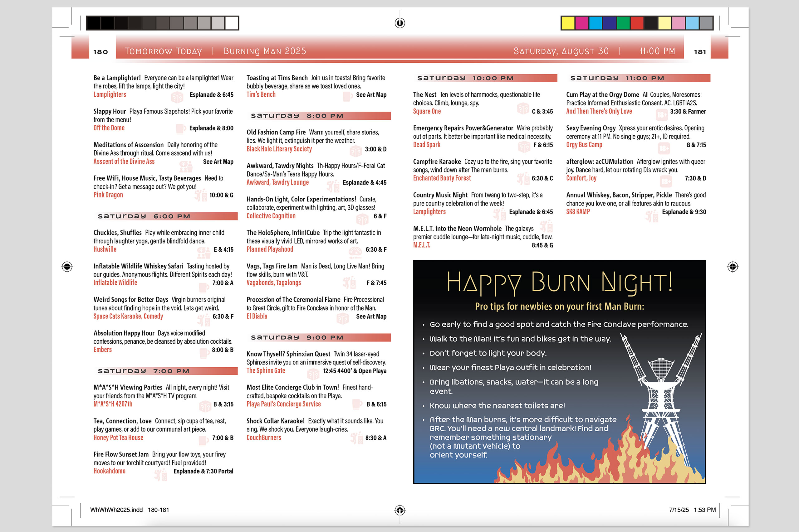799x532 pixels.
Task: Pick the cyan swatch in the color bar
Action: [x=596, y=23]
